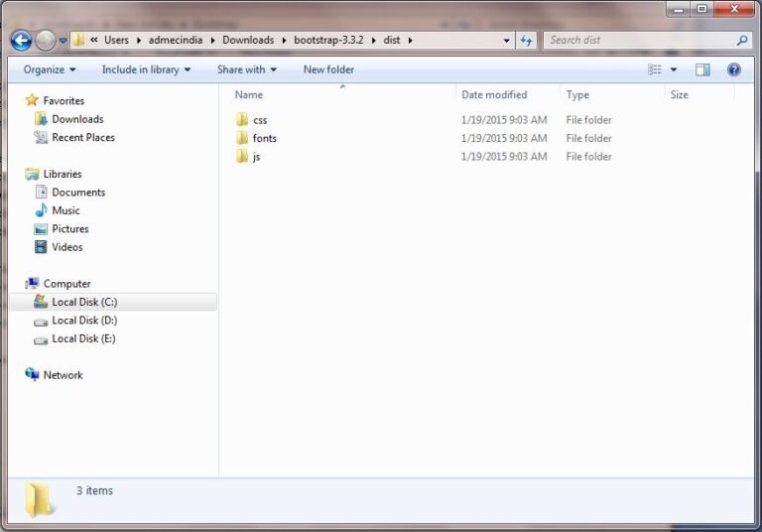Open the Music library

click(65, 210)
